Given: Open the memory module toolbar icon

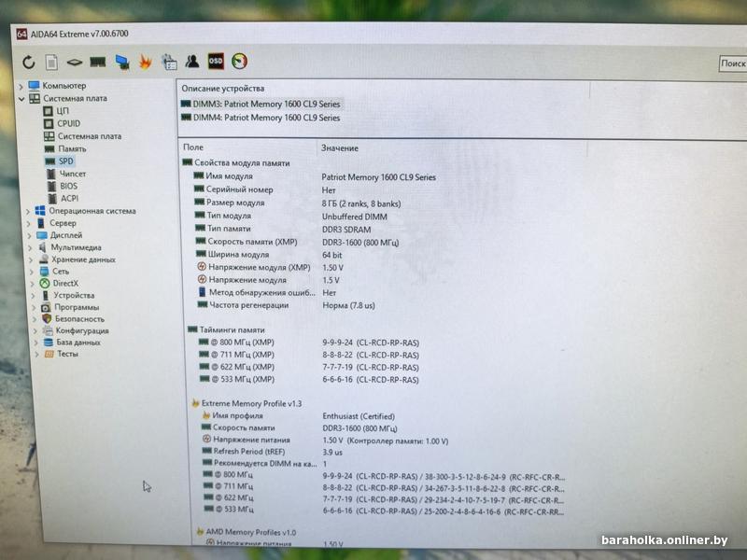Looking at the screenshot, I should pyautogui.click(x=98, y=62).
